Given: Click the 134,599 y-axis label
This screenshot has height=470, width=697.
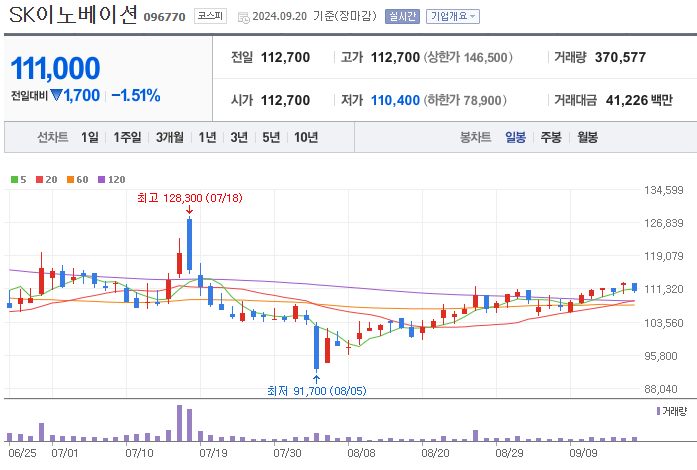Looking at the screenshot, I should coord(664,190).
